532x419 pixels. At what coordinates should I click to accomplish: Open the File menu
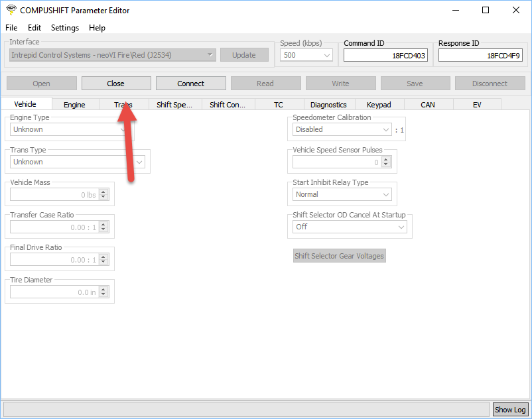pyautogui.click(x=11, y=28)
